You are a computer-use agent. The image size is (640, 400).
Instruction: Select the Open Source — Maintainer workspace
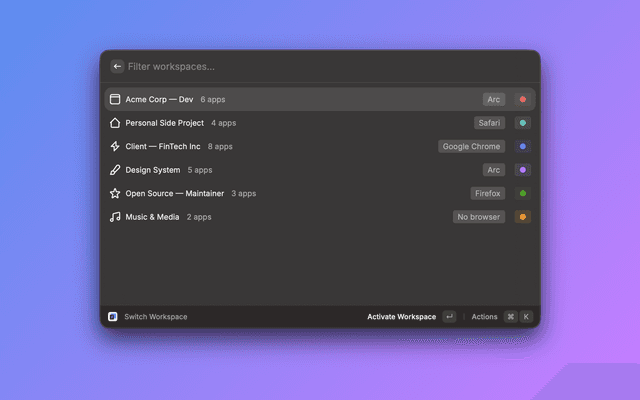pos(320,193)
